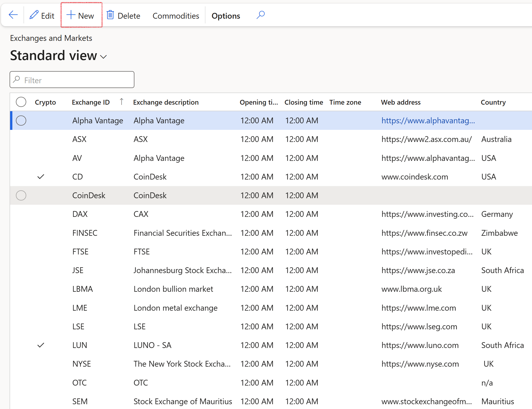This screenshot has height=409, width=532.
Task: Click the Time zone column header
Action: coord(345,102)
